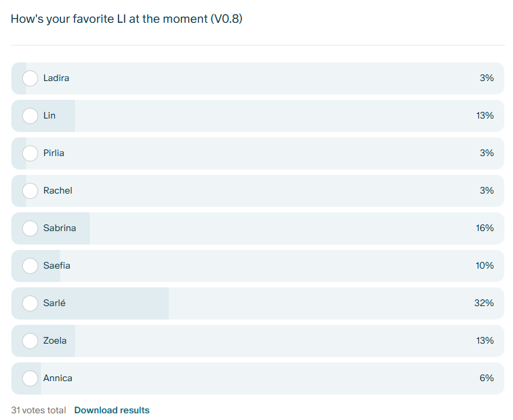Pick the Rachel radio button
Viewport: 513px width, 420px height.
tap(30, 191)
